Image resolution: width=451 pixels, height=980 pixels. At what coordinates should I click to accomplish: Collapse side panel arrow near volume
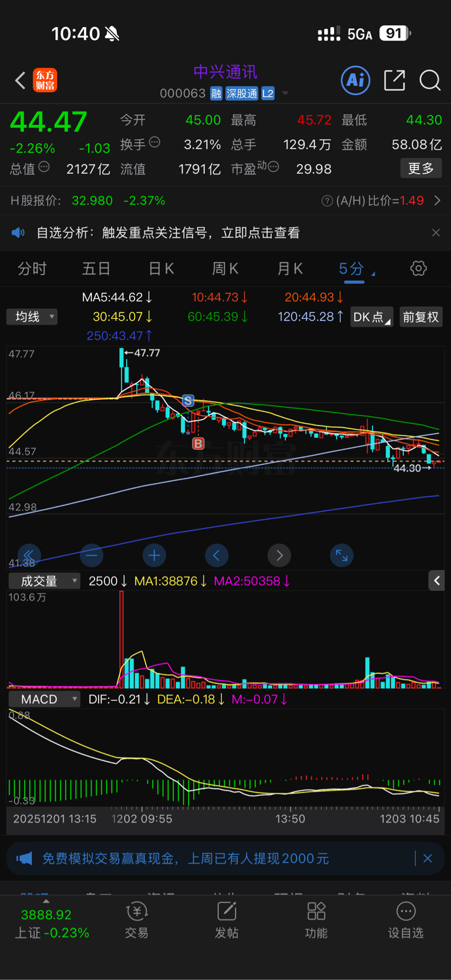coord(437,581)
